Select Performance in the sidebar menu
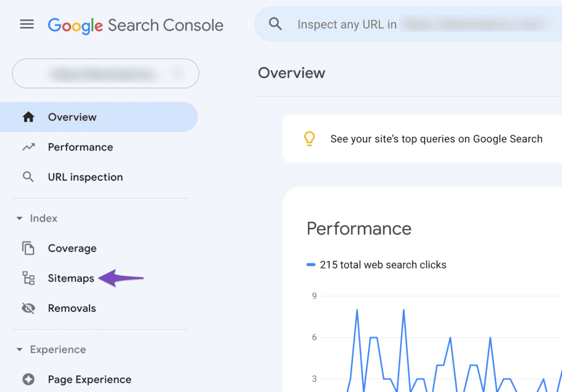The width and height of the screenshot is (562, 392). 80,147
